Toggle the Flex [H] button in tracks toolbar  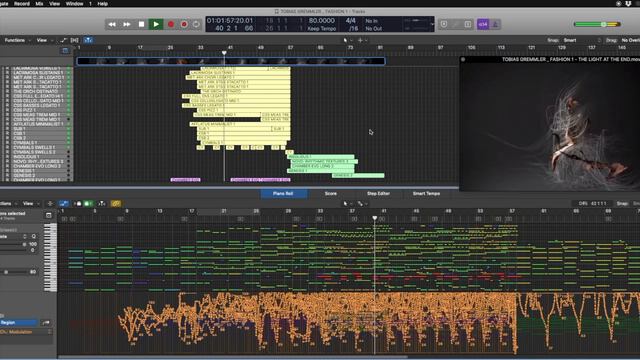(x=74, y=40)
